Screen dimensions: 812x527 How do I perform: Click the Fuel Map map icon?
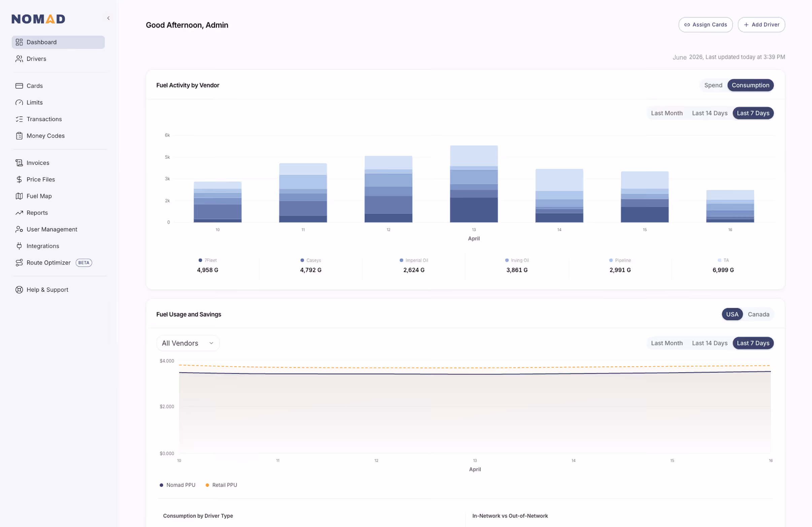(x=19, y=196)
